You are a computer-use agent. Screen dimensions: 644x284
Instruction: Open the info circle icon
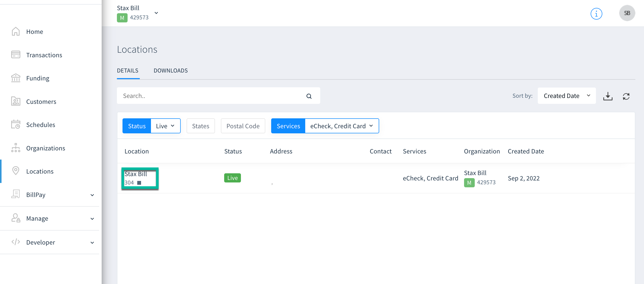point(596,14)
